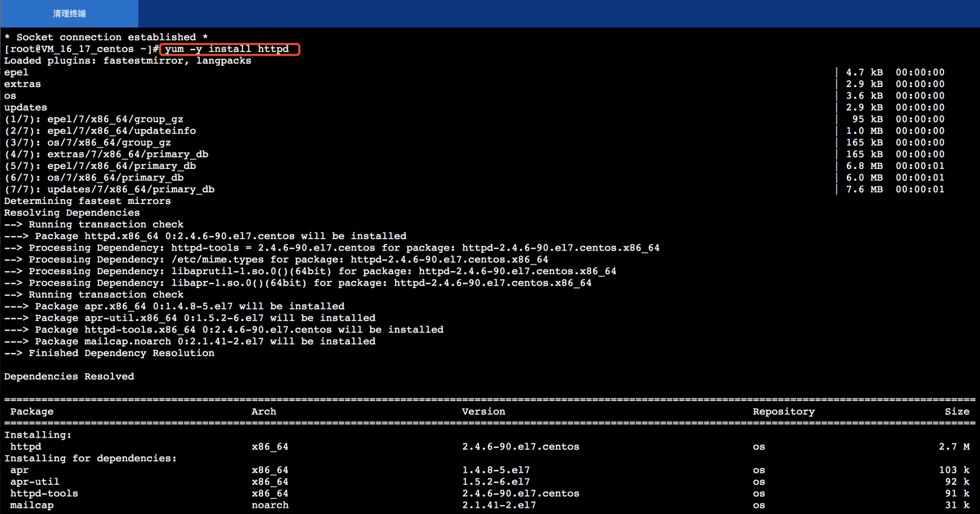The width and height of the screenshot is (980, 514).
Task: Select the '31 k' size for mailcap
Action: click(957, 505)
